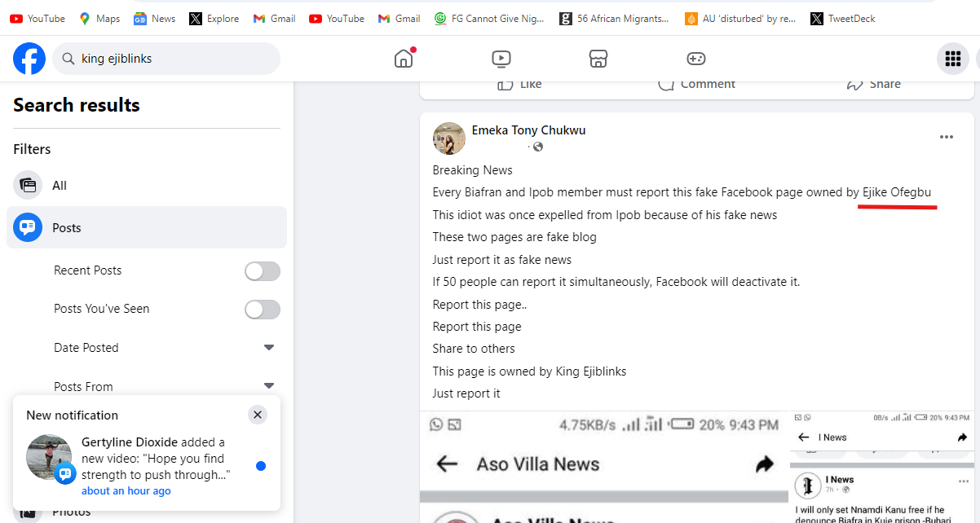Click the 'Search results' heading
The width and height of the screenshot is (980, 523).
point(77,105)
